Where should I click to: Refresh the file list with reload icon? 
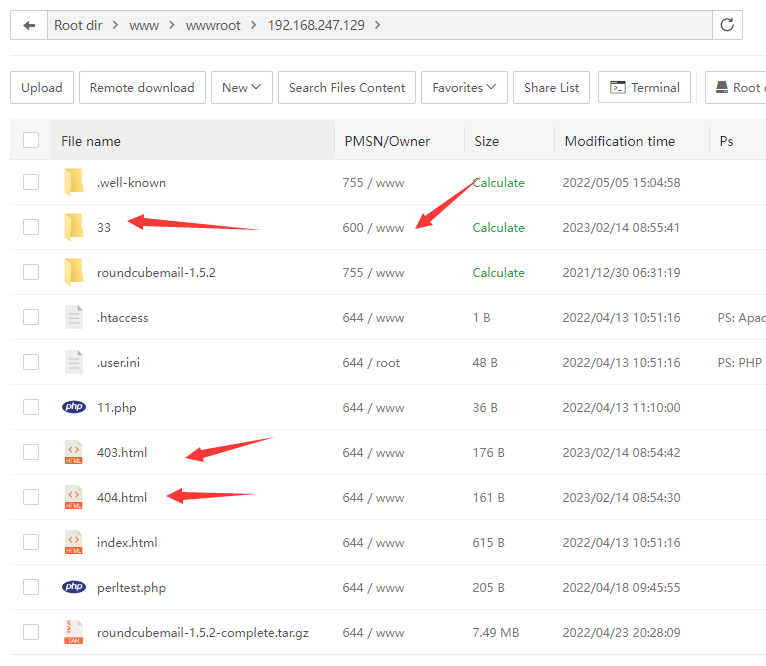[727, 25]
